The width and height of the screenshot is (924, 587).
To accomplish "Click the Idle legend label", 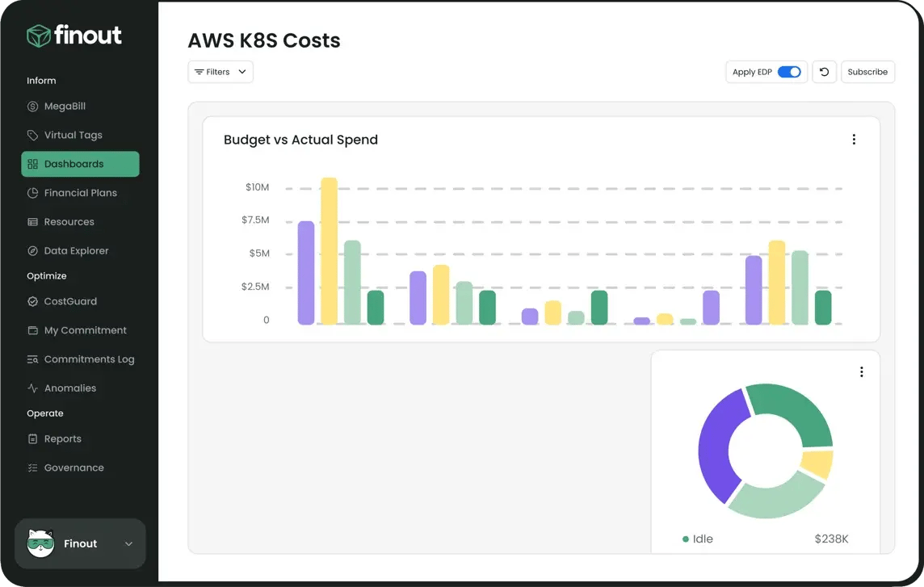I will point(703,539).
